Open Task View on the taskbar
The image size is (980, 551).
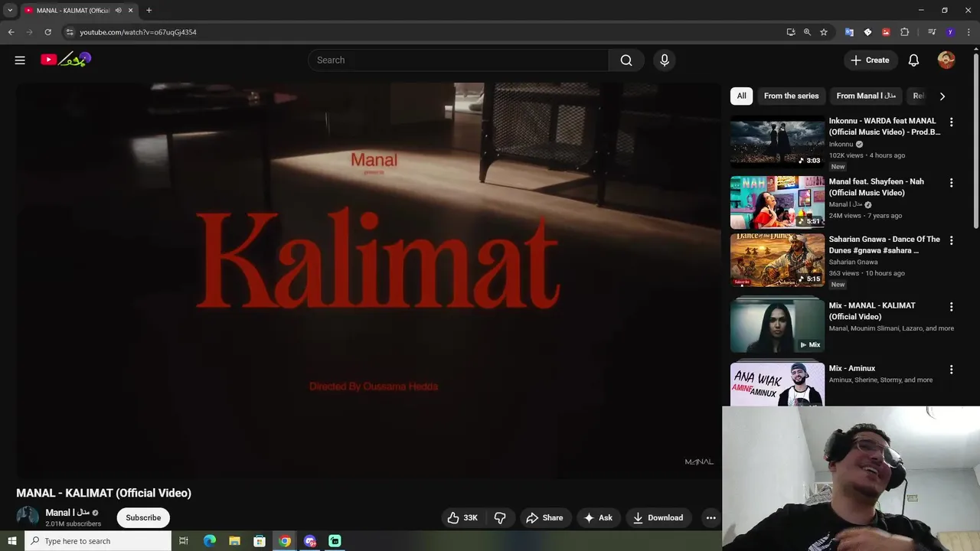[184, 541]
